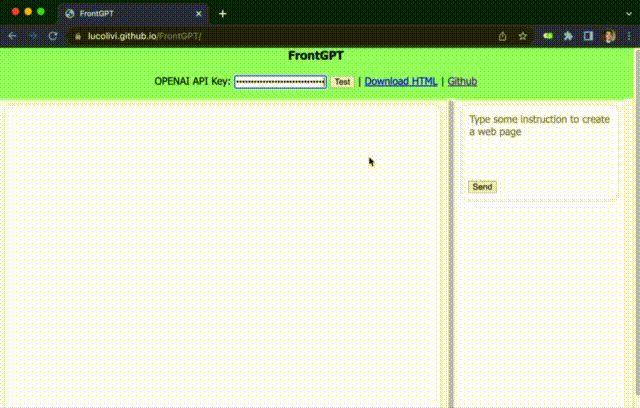Open the Github link
Screen dimensions: 640x408
click(462, 82)
